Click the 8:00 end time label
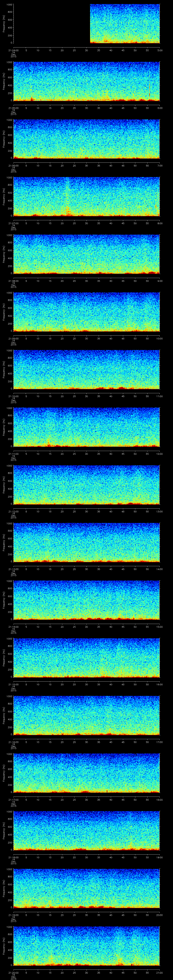Screen dimensions: 173x980 coord(160,223)
